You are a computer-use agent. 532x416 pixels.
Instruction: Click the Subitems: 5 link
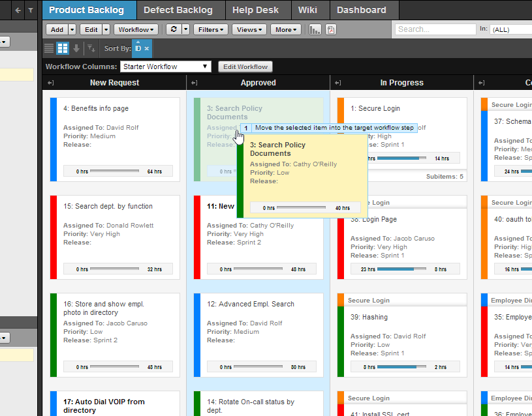445,176
